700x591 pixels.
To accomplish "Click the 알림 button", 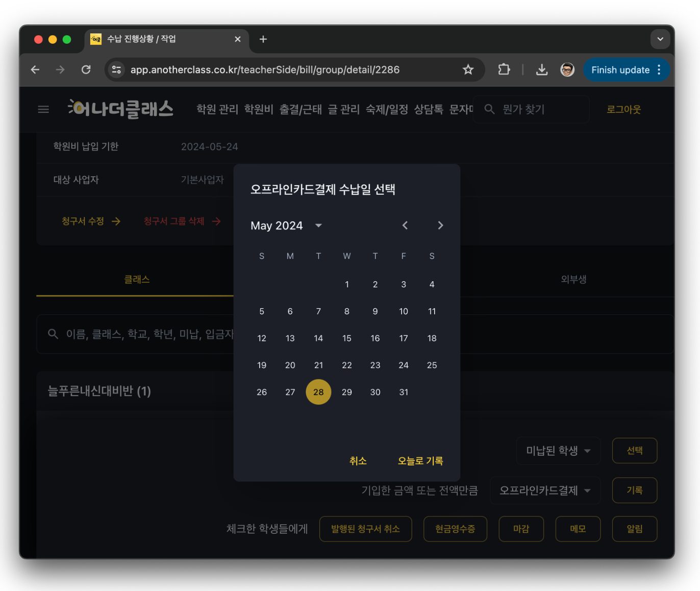I will coord(635,529).
